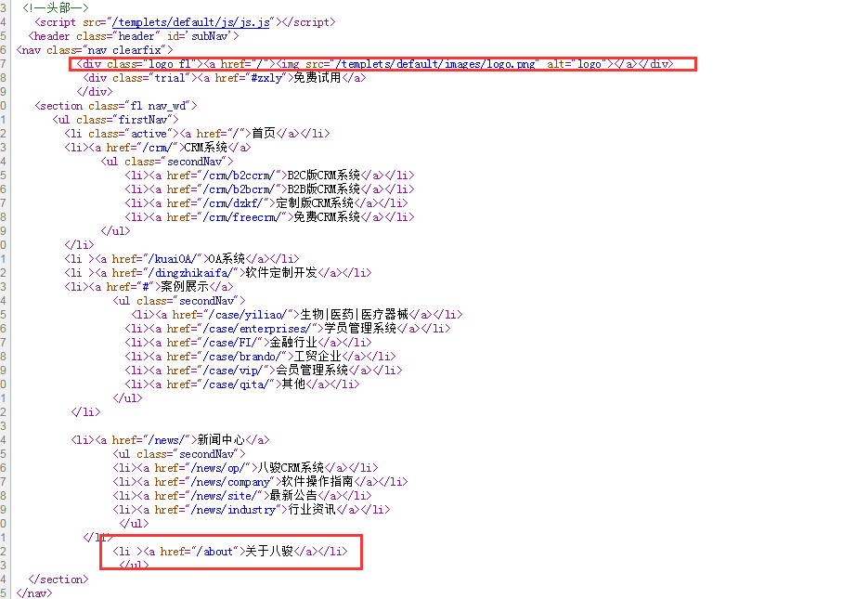Image resolution: width=868 pixels, height=599 pixels.
Task: Click the /crm/freecrm/ href
Action: (x=227, y=216)
